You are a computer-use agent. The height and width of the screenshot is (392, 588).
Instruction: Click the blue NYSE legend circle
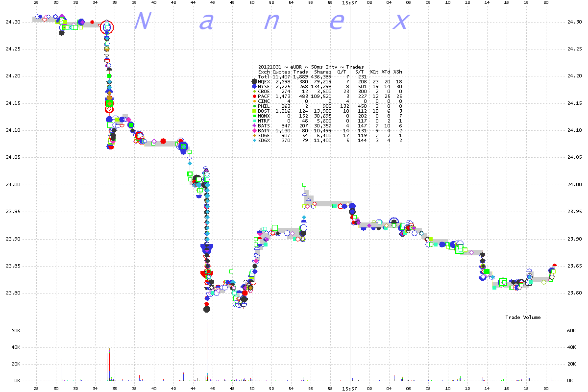(254, 86)
